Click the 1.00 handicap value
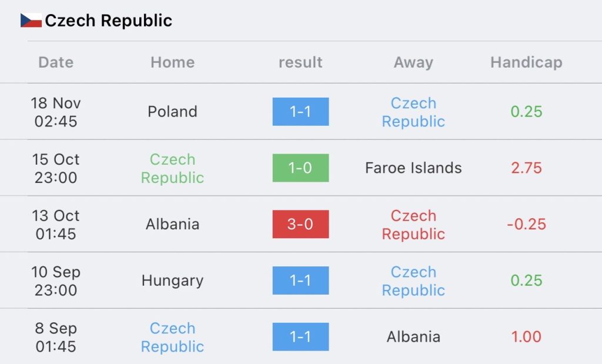Viewport: 602px width, 364px height. (x=526, y=337)
